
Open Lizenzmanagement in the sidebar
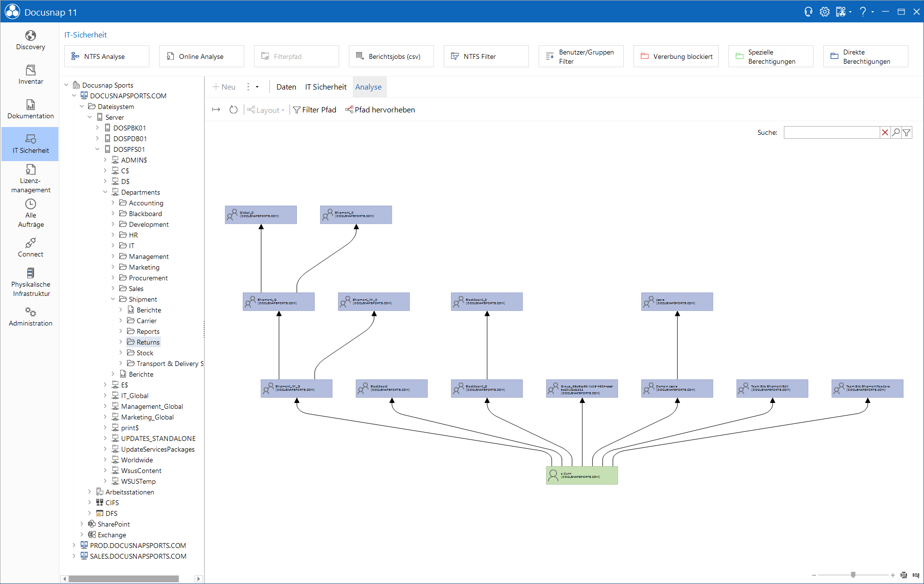pos(30,179)
